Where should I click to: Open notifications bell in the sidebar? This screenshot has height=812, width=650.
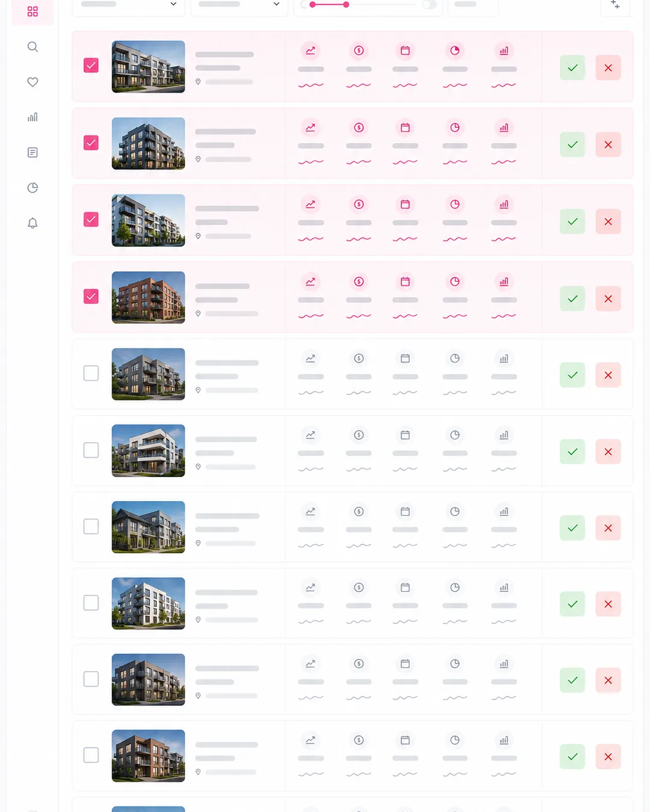32,223
